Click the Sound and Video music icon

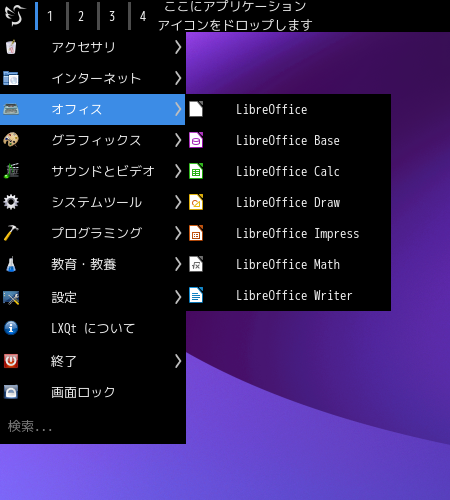[11, 171]
